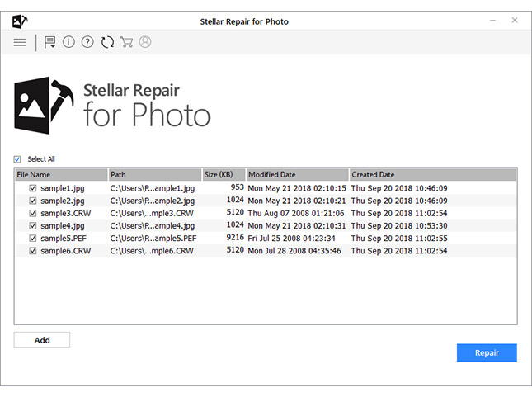Click the blue Repair button
Image resolution: width=532 pixels, height=397 pixels.
pyautogui.click(x=487, y=353)
